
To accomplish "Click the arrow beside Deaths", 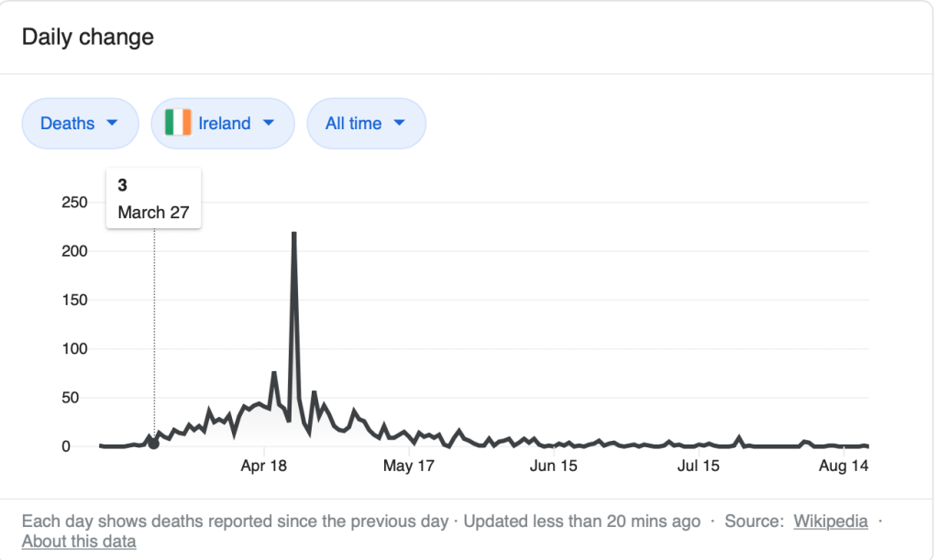I will pyautogui.click(x=112, y=123).
